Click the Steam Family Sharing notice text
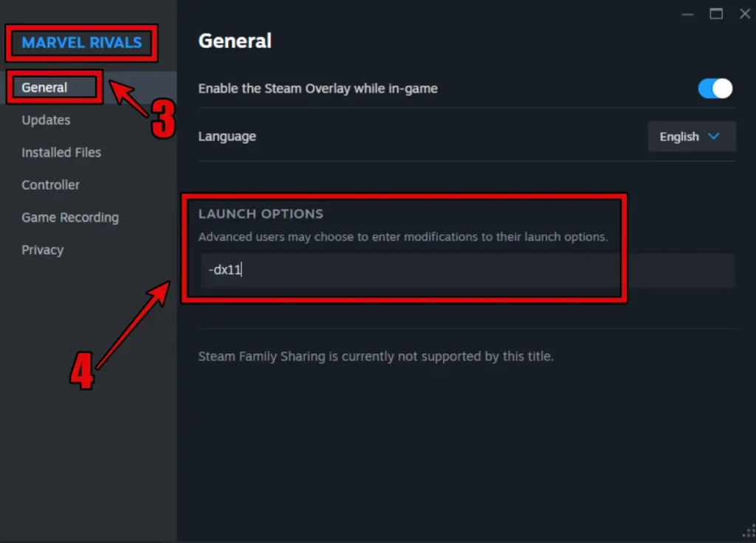The height and width of the screenshot is (543, 756). [376, 356]
